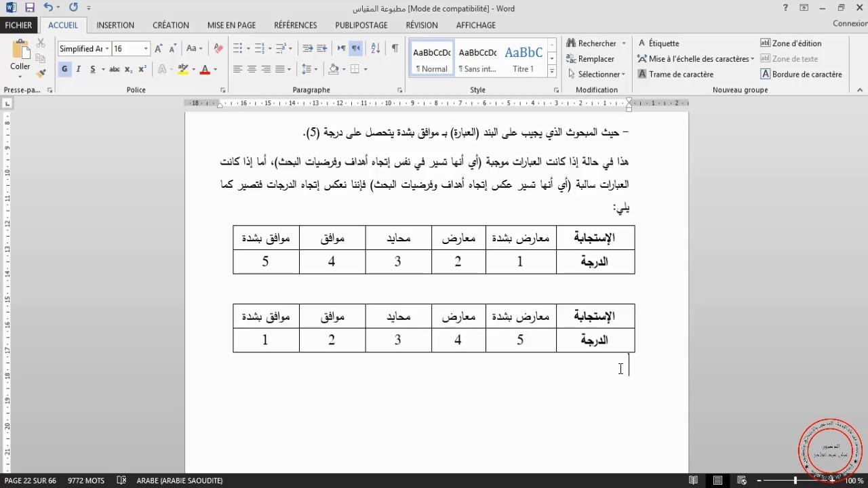Image resolution: width=868 pixels, height=488 pixels.
Task: Clear all formatting with eraser icon
Action: pyautogui.click(x=218, y=49)
